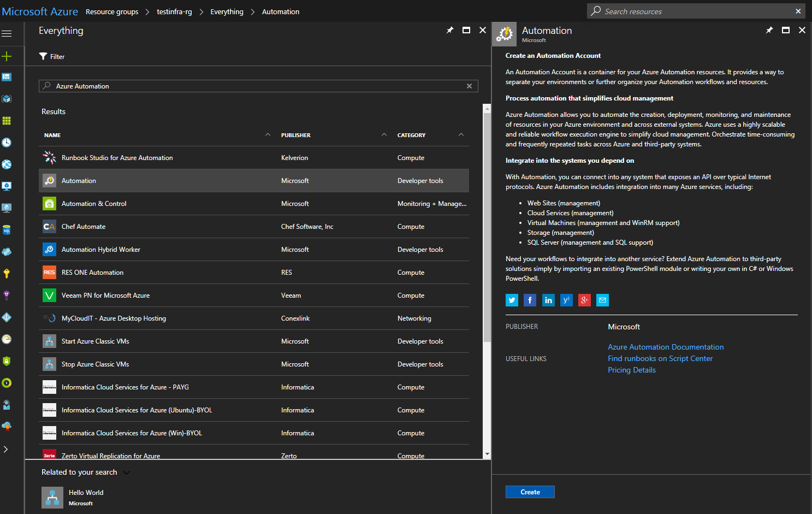The height and width of the screenshot is (514, 812).
Task: Expand the Related to your search section
Action: [x=127, y=472]
